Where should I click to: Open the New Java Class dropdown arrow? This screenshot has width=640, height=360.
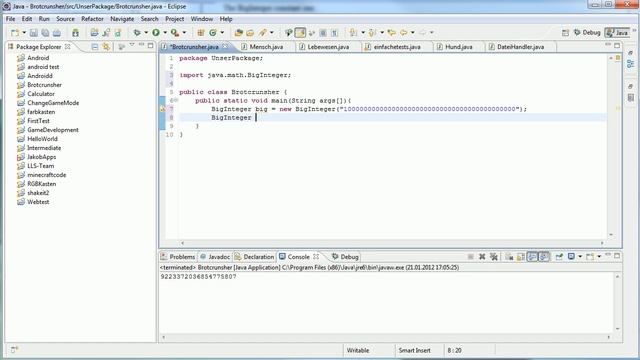(222, 33)
